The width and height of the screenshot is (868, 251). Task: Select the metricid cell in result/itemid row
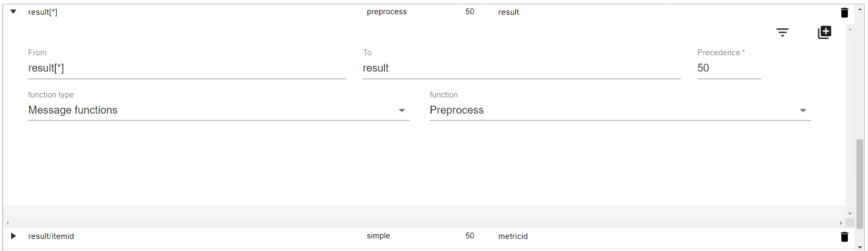(x=513, y=236)
